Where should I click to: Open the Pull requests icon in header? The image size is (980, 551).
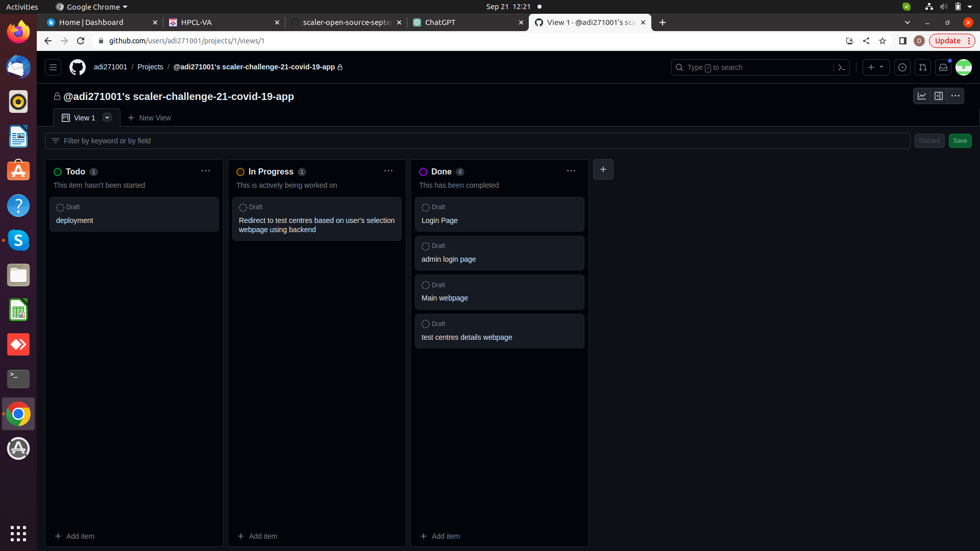coord(923,67)
